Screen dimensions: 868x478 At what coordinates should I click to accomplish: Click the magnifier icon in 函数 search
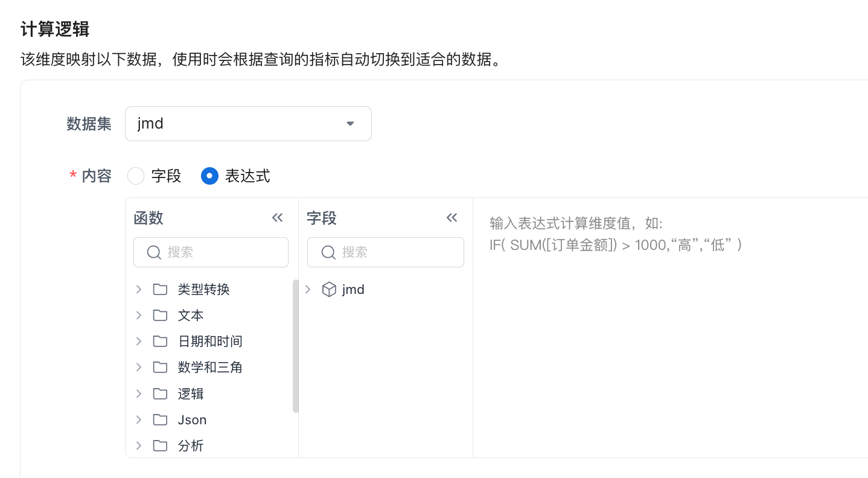tap(154, 252)
